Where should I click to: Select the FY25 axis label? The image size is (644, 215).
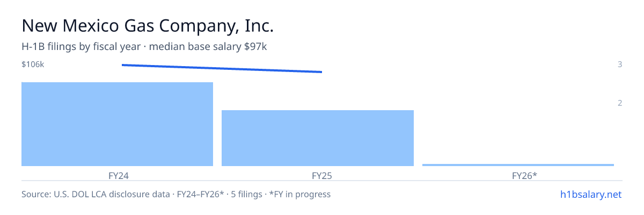pos(318,175)
